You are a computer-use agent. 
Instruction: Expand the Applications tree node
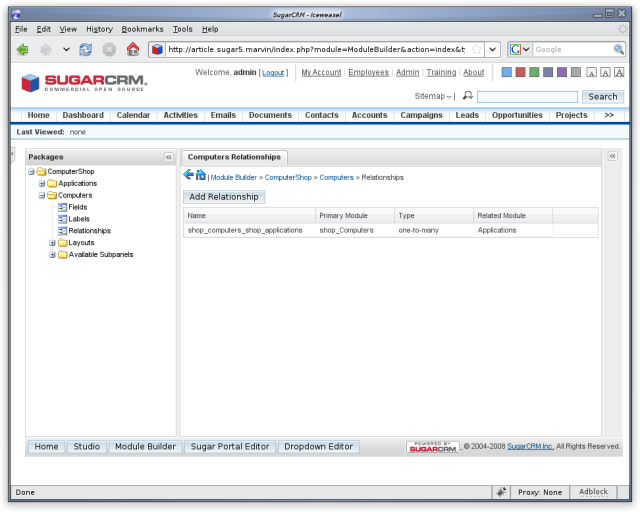click(42, 184)
